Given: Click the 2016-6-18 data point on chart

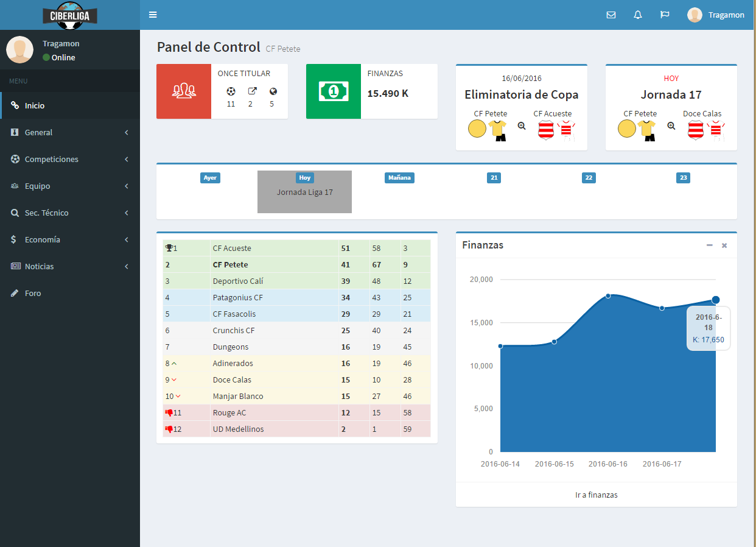Looking at the screenshot, I should (716, 300).
